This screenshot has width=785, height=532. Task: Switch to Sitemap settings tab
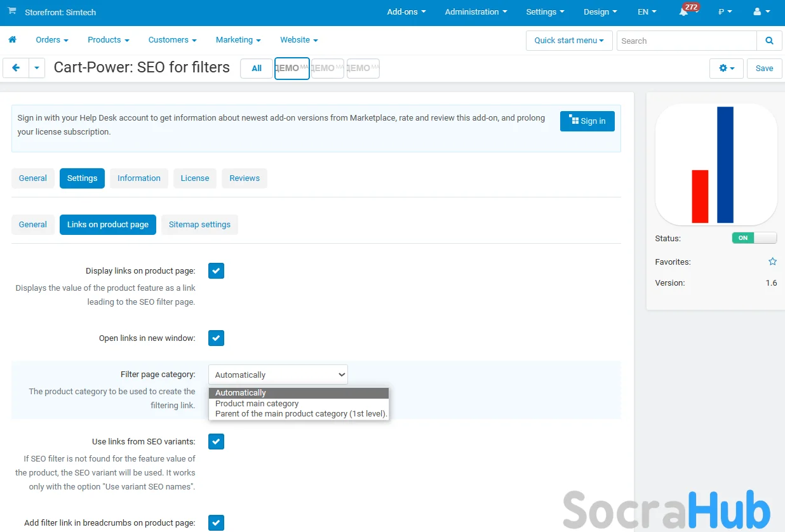pos(199,225)
